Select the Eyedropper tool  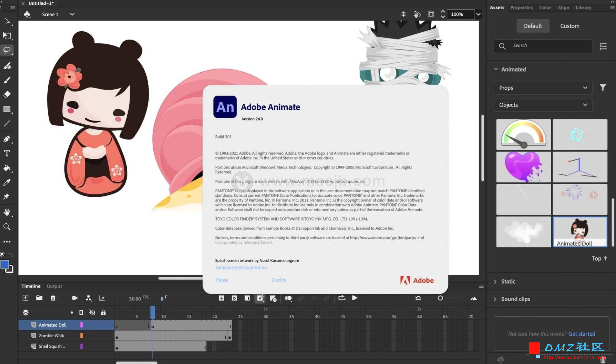pos(7,182)
